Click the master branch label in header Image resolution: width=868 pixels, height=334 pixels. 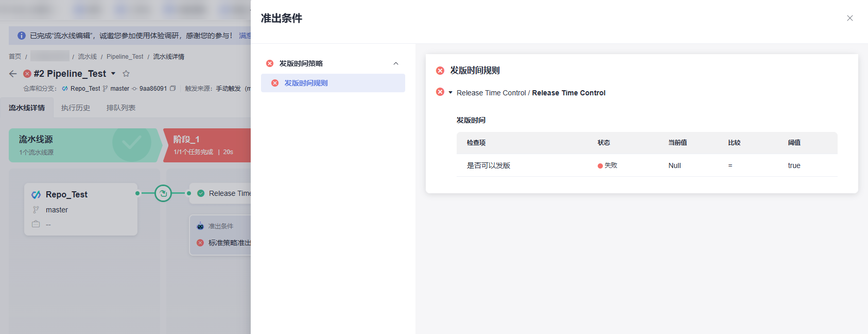click(120, 89)
